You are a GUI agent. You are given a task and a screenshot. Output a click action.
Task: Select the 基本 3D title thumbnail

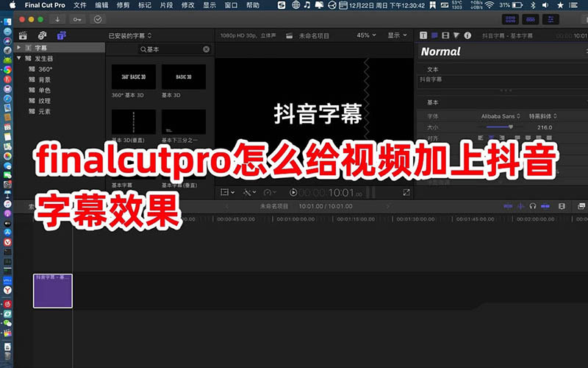point(184,77)
